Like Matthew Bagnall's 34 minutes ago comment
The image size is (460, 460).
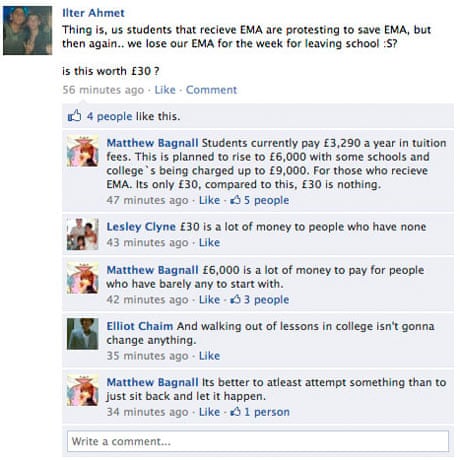(x=209, y=412)
